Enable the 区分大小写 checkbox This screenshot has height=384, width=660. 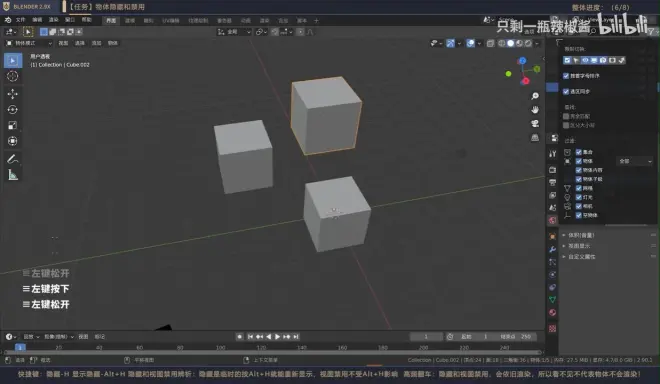pyautogui.click(x=566, y=125)
